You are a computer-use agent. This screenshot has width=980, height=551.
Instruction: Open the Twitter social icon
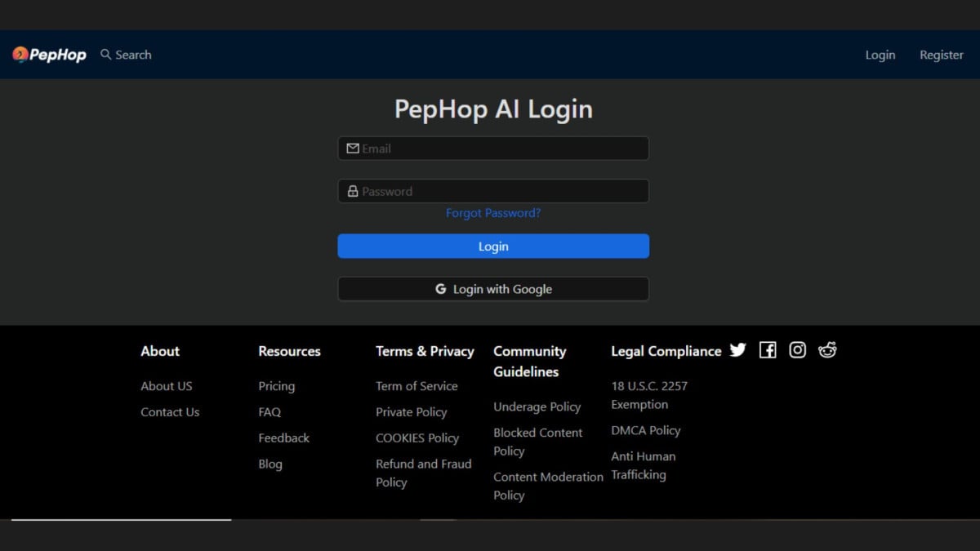point(737,350)
